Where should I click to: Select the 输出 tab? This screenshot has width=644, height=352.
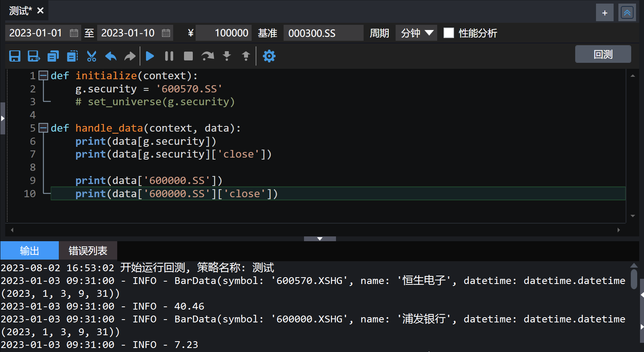tap(30, 251)
